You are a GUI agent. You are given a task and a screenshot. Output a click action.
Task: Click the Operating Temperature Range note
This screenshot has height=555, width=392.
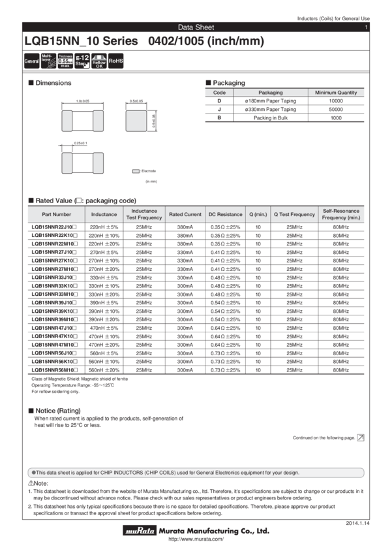73,385
